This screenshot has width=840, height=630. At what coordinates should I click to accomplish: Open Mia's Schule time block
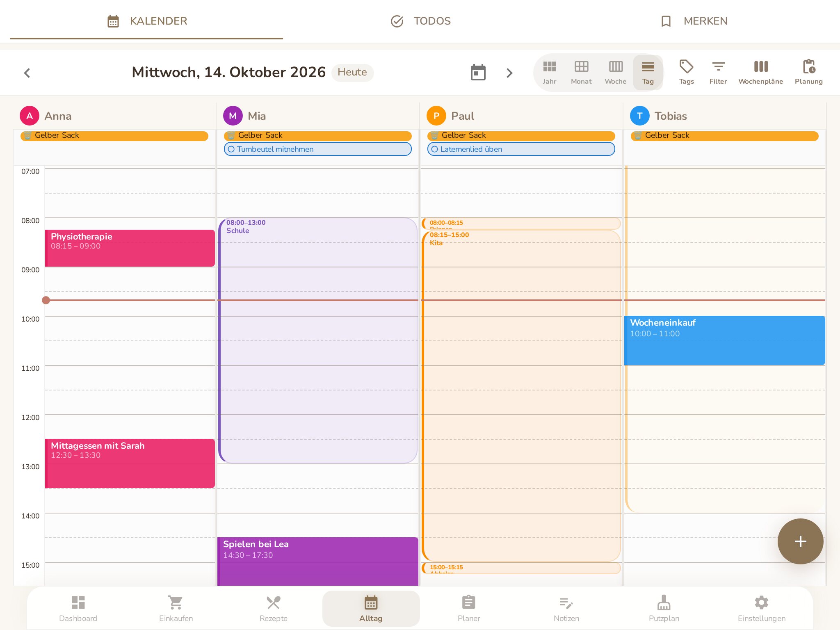coord(318,340)
